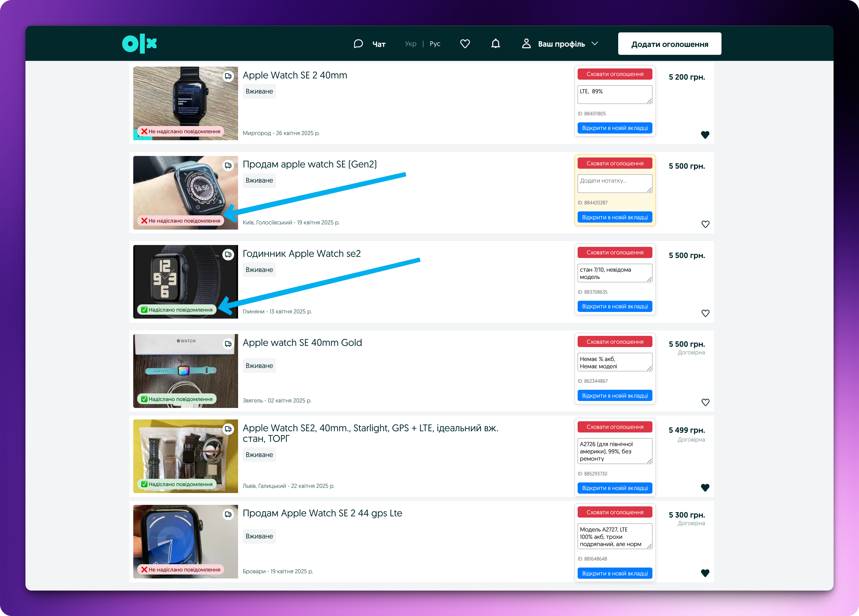Viewport: 859px width, 616px height.
Task: Click delivery truck icon on Годинник Apple Watch se2 photo
Action: tap(228, 254)
